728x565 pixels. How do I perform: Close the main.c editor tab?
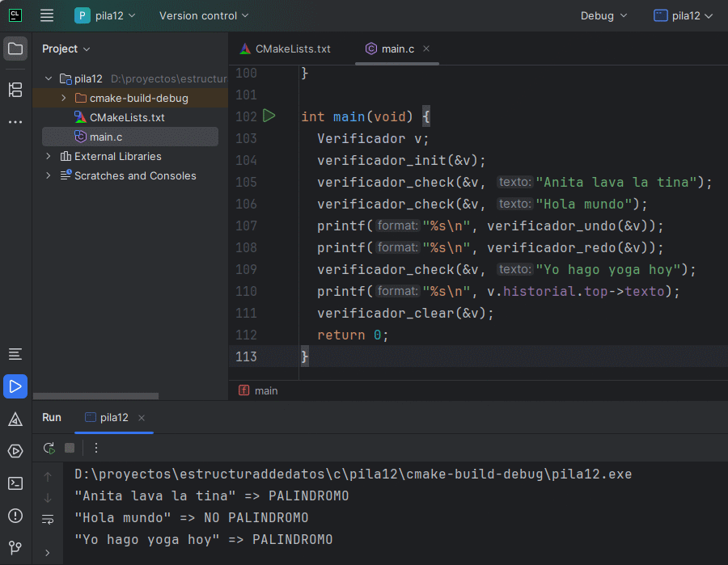click(x=426, y=48)
